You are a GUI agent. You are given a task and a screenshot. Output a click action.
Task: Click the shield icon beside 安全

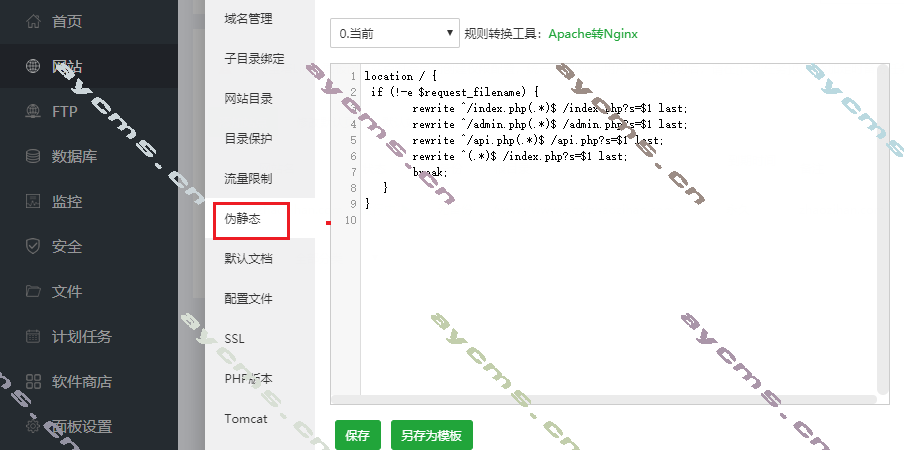pos(33,247)
